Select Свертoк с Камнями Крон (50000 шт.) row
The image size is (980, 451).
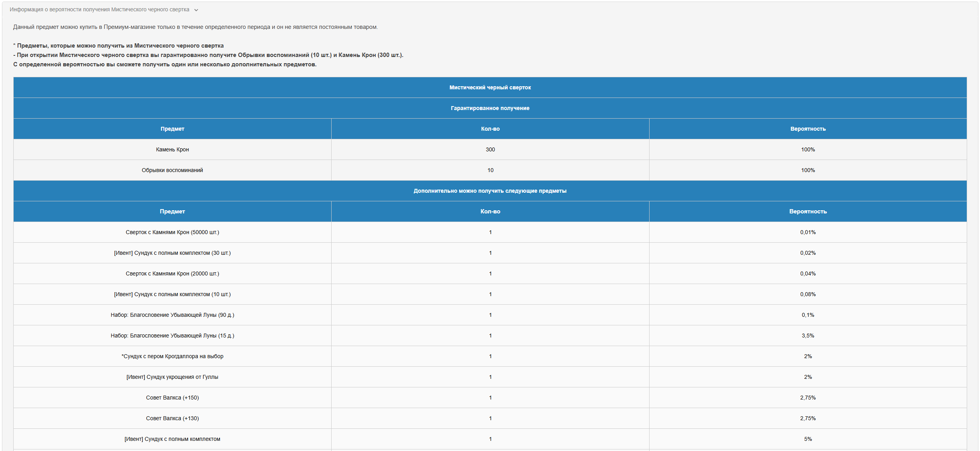tap(172, 232)
